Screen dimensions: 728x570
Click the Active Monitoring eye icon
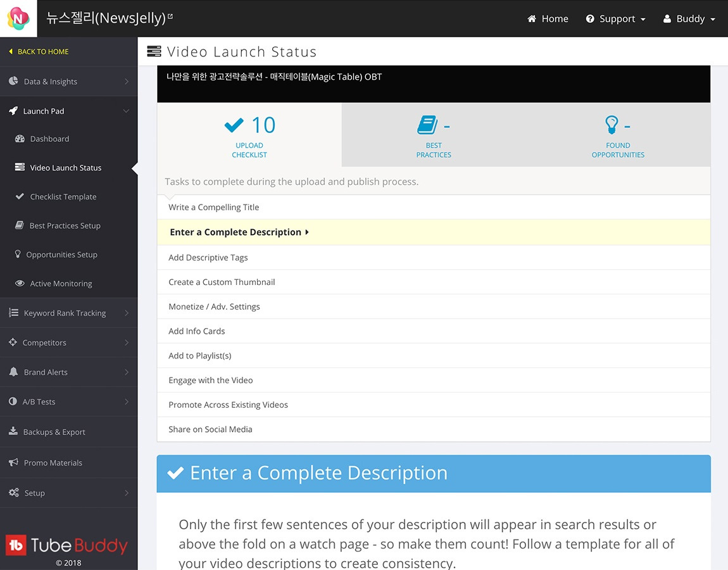point(20,283)
